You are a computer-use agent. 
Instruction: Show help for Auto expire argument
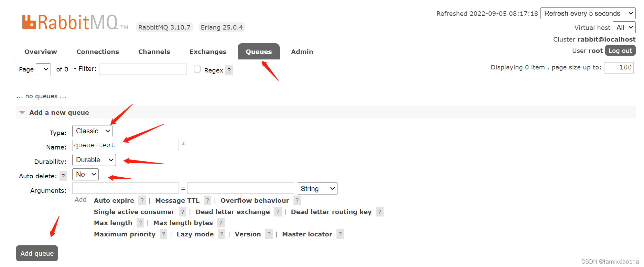click(142, 200)
